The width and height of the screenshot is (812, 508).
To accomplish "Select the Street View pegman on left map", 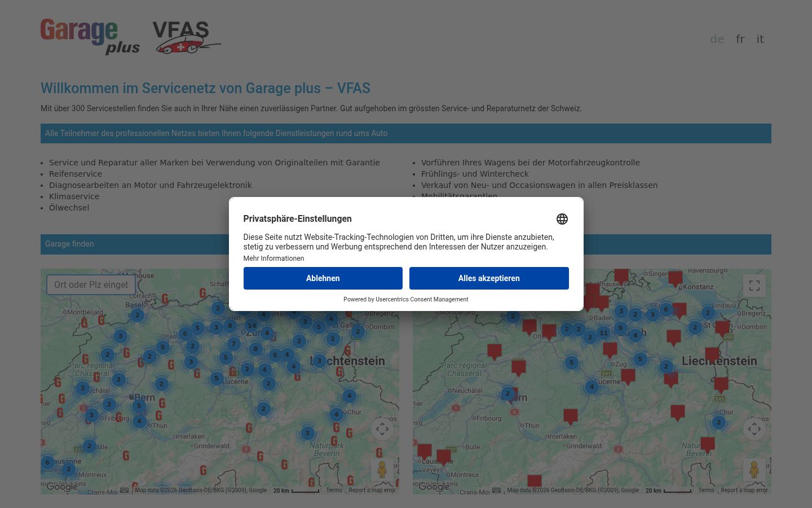I will (382, 470).
